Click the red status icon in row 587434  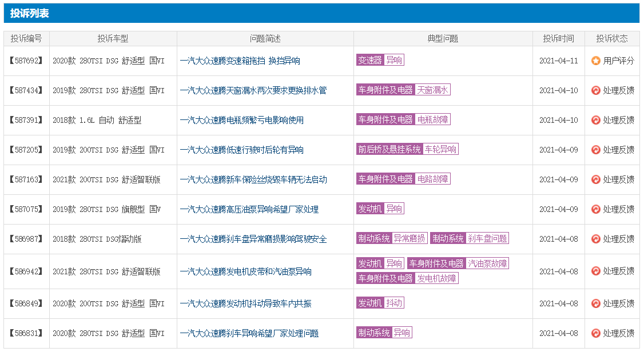[595, 90]
